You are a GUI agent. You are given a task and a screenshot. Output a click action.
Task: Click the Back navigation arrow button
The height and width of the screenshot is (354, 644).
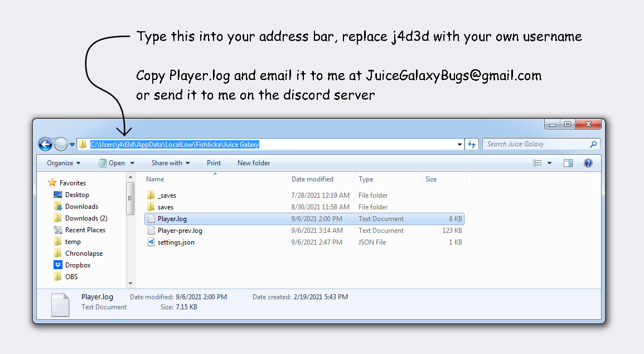pos(46,144)
